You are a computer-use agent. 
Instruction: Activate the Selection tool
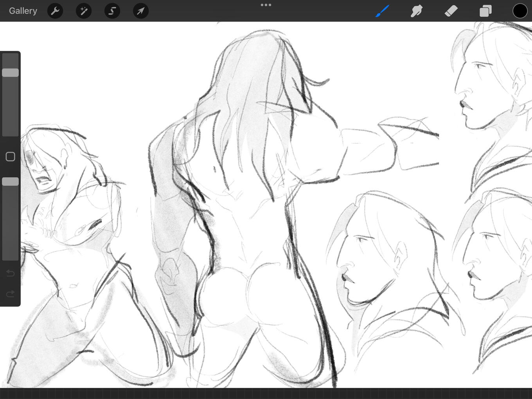(112, 11)
